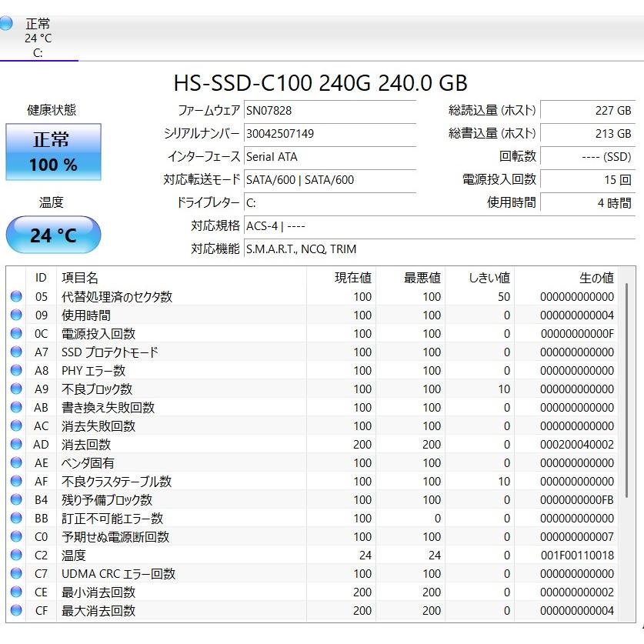
Task: Click the status dot for ID 09 row
Action: (x=16, y=315)
